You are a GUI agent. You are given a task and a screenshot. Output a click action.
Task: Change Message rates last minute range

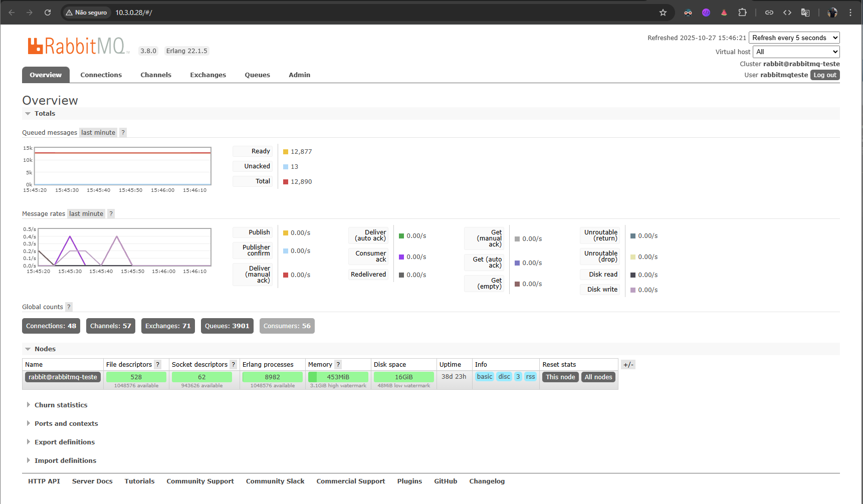point(86,213)
